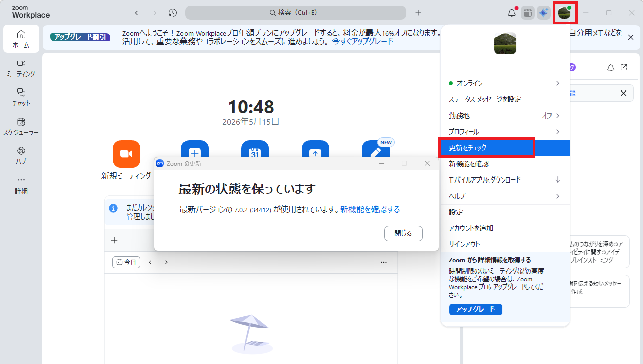Select ステータス メッセージを設定 in the menu
This screenshot has height=364, width=643.
point(505,100)
